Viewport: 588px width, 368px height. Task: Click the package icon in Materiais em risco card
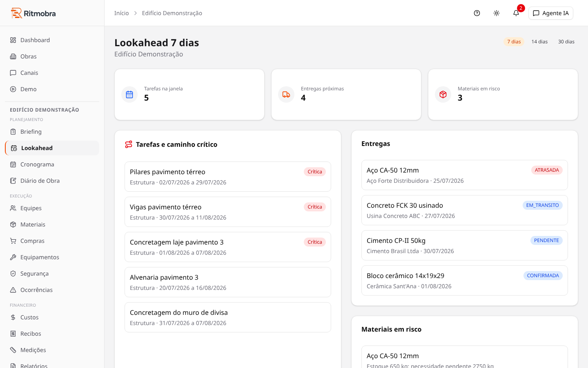click(x=443, y=94)
